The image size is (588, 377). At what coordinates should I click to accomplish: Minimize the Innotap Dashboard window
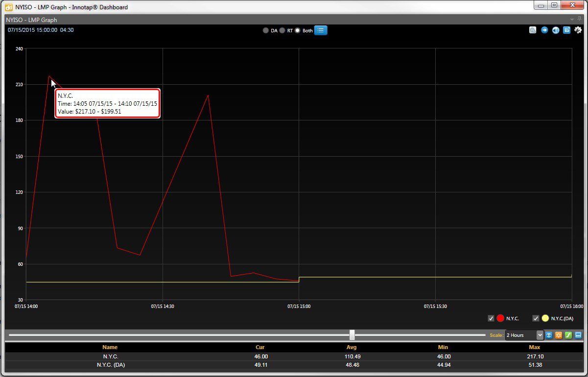point(541,5)
